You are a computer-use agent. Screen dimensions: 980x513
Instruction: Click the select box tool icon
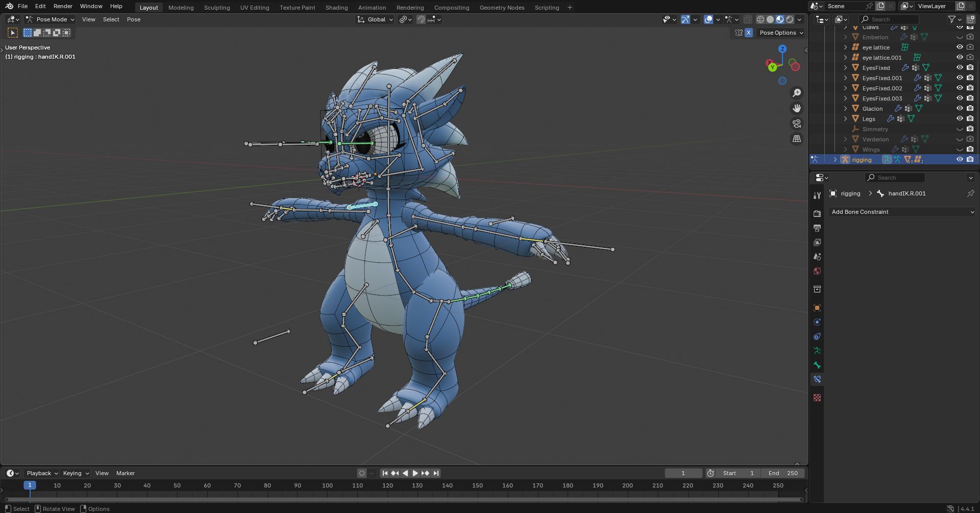[x=13, y=33]
